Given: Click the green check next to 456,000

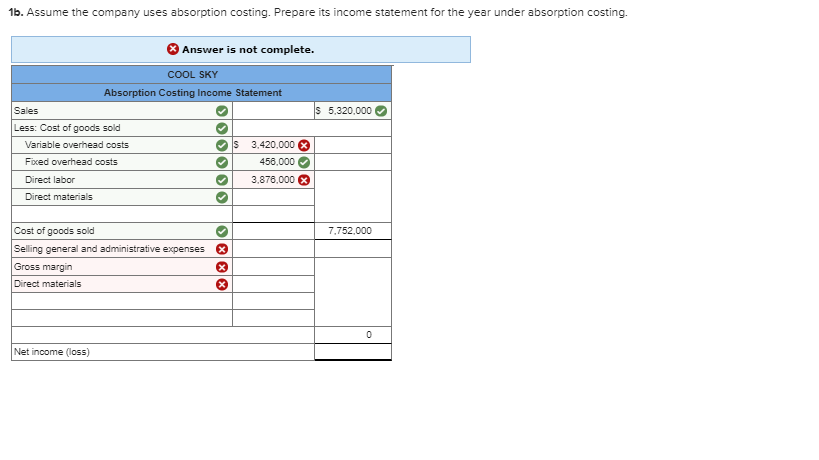Looking at the screenshot, I should click(x=304, y=162).
